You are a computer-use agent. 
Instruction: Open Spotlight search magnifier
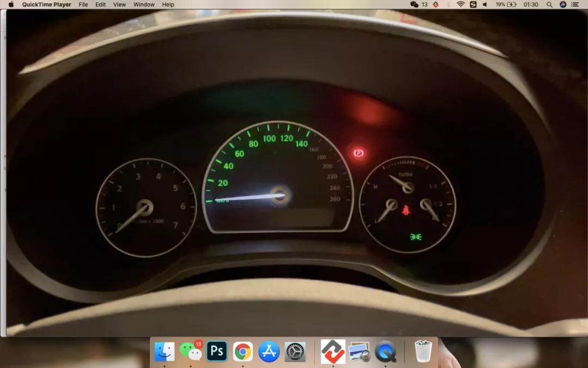549,4
